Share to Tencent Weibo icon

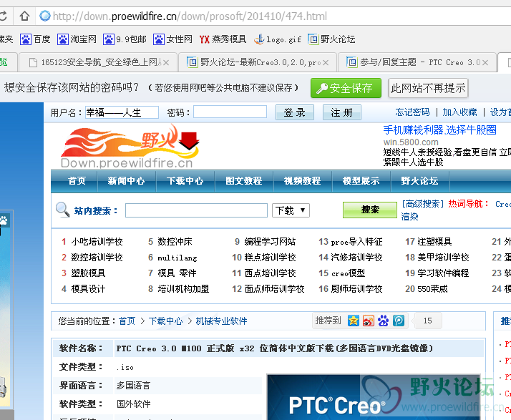398,321
